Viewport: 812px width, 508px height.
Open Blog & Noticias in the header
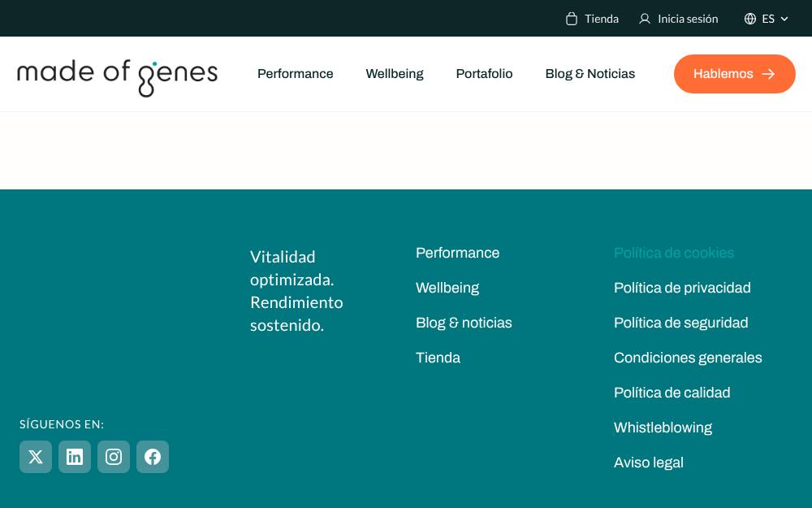point(590,74)
